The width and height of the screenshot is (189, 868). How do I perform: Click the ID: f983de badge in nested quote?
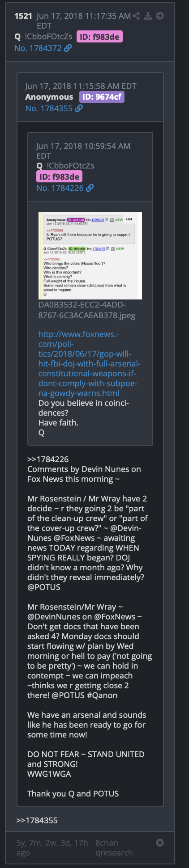tap(59, 177)
